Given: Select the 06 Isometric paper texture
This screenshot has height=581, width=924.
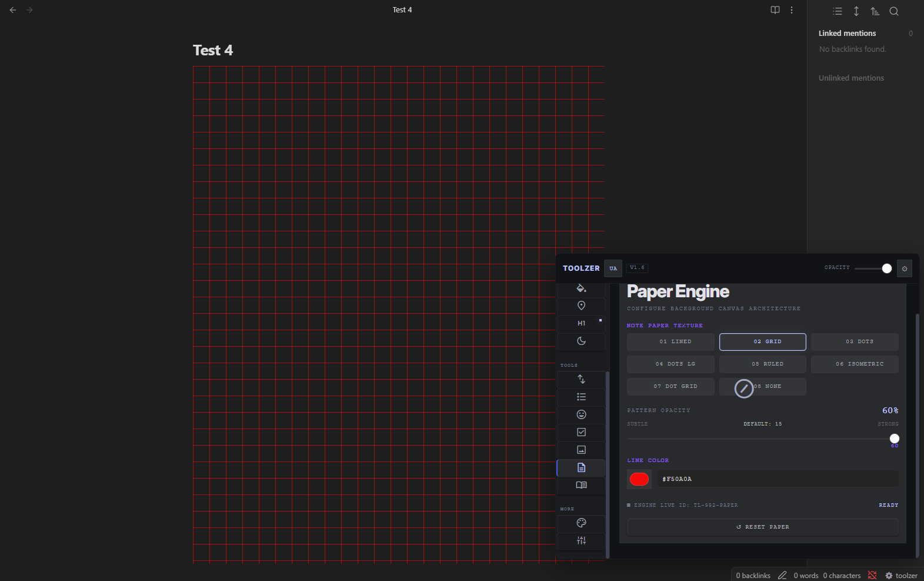Looking at the screenshot, I should pos(855,364).
